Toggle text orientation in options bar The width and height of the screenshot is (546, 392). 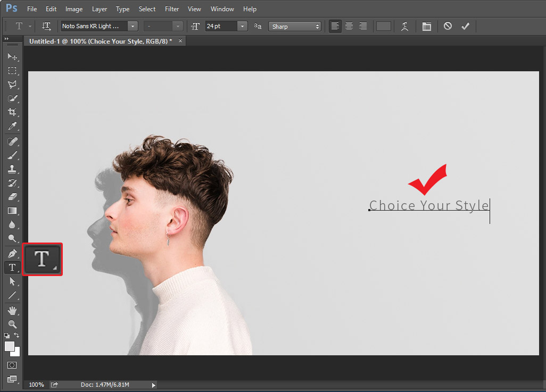[x=46, y=26]
